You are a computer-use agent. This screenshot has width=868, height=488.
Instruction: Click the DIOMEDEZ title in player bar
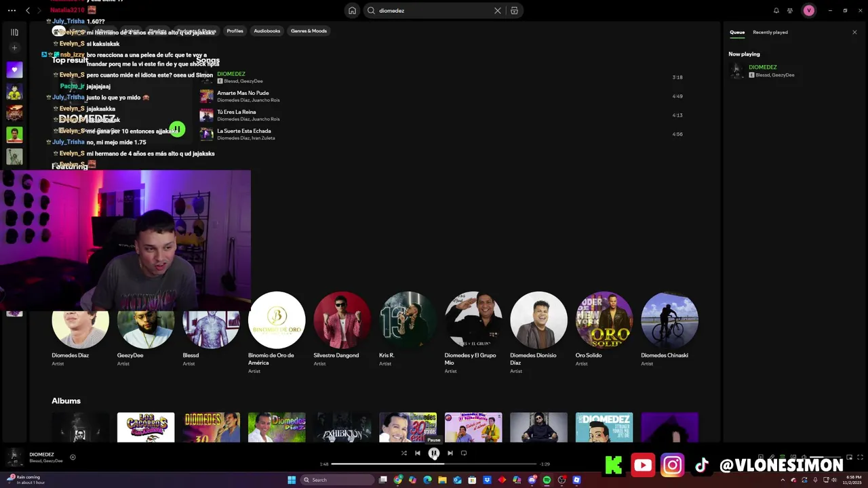pos(41,454)
